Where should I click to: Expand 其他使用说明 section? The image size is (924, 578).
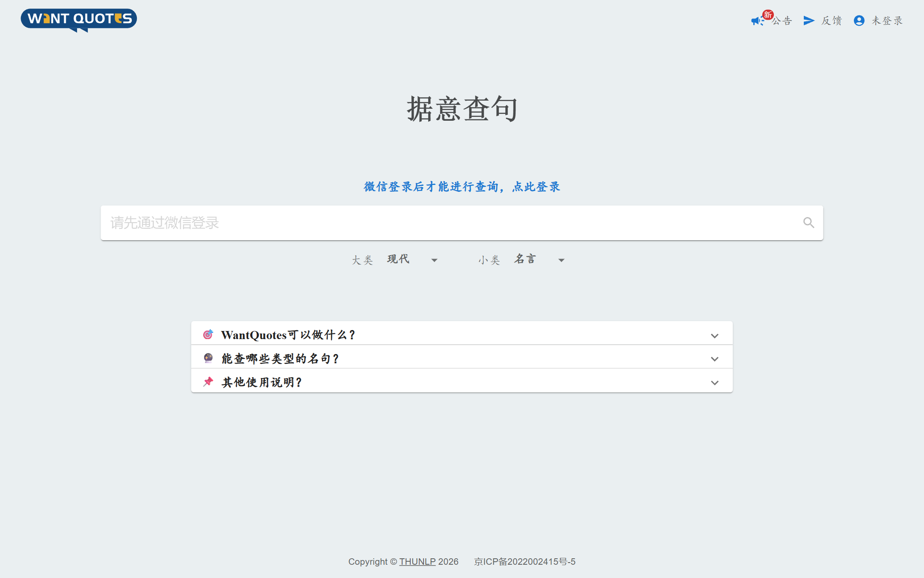462,381
